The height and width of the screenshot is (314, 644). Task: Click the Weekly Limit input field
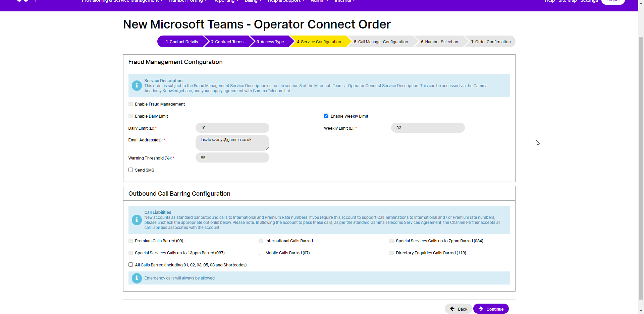pyautogui.click(x=428, y=128)
